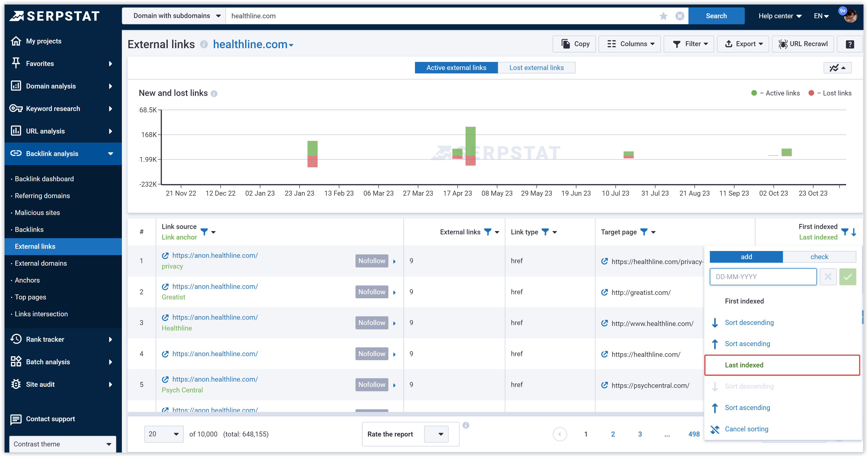Open the rows-per-page dropdown showing 20
Image resolution: width=868 pixels, height=457 pixels.
point(164,434)
